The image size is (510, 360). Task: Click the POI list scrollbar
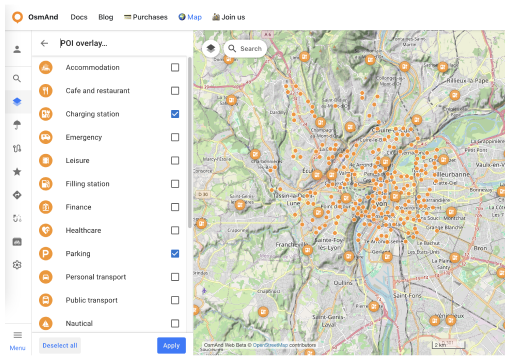coord(190,143)
